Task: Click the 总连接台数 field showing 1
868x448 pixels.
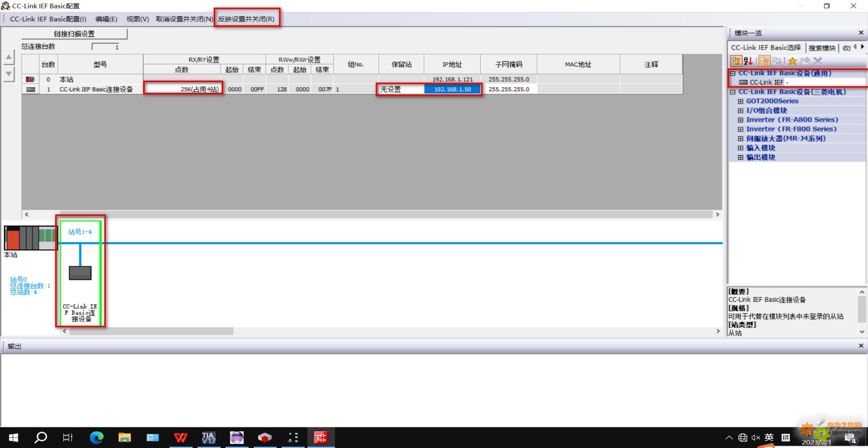Action: pos(105,47)
